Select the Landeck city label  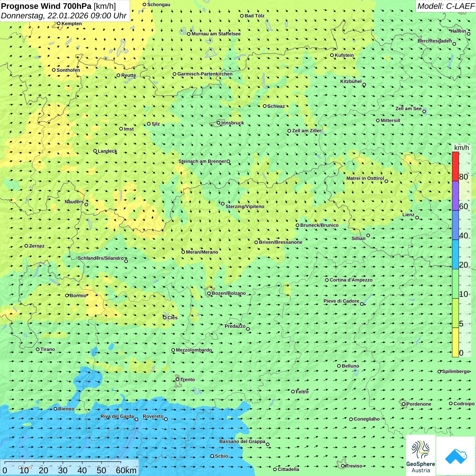tap(107, 151)
